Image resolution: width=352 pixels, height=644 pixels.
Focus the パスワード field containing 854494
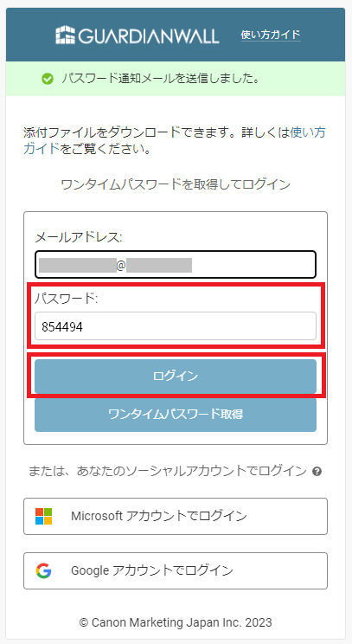176,326
